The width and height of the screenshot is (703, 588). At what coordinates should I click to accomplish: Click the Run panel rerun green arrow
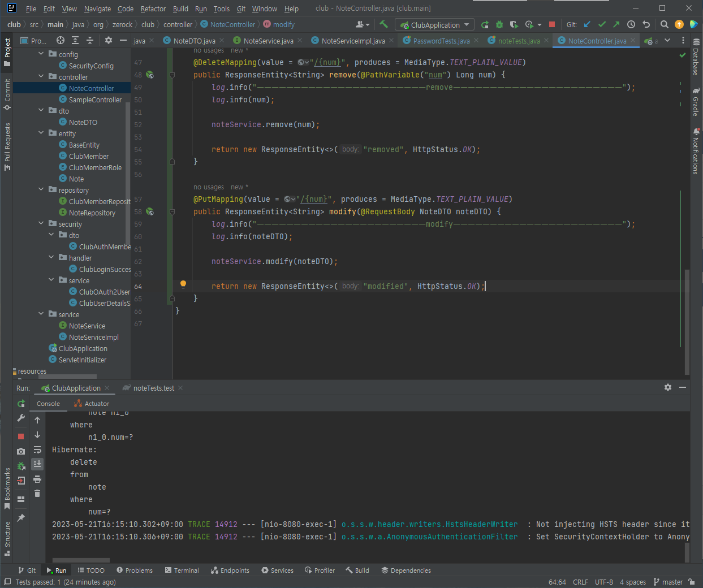[x=21, y=404]
